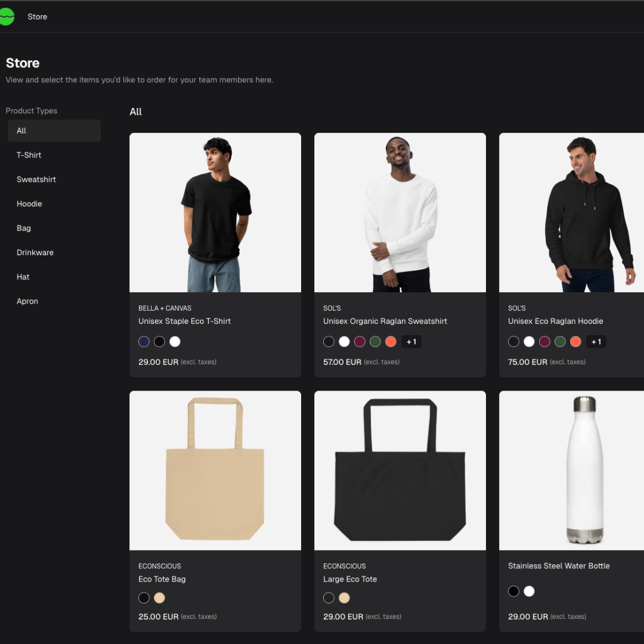Expand the "+1" extra color on the Eco Raglan Hoodie
The width and height of the screenshot is (644, 644).
[x=596, y=342]
